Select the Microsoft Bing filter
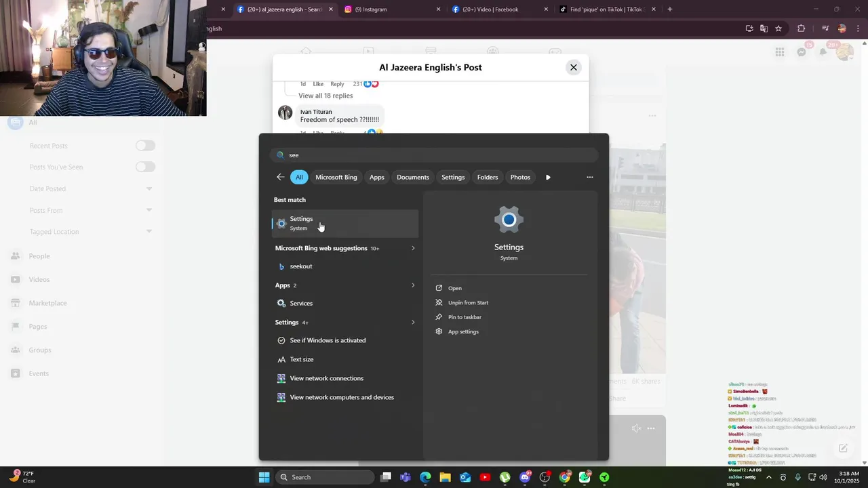This screenshot has height=488, width=868. (x=336, y=177)
